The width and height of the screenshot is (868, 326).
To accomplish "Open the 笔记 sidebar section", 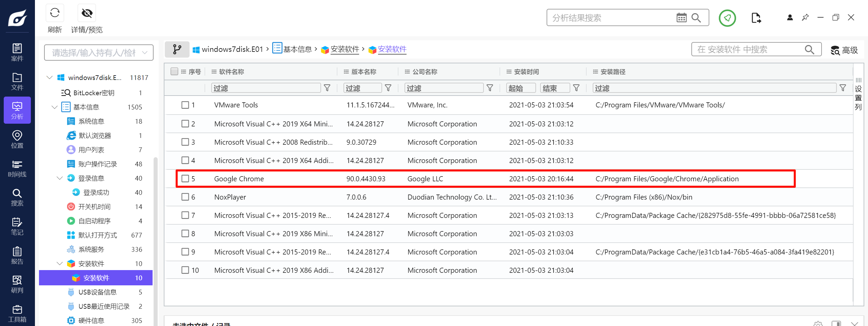I will (17, 226).
